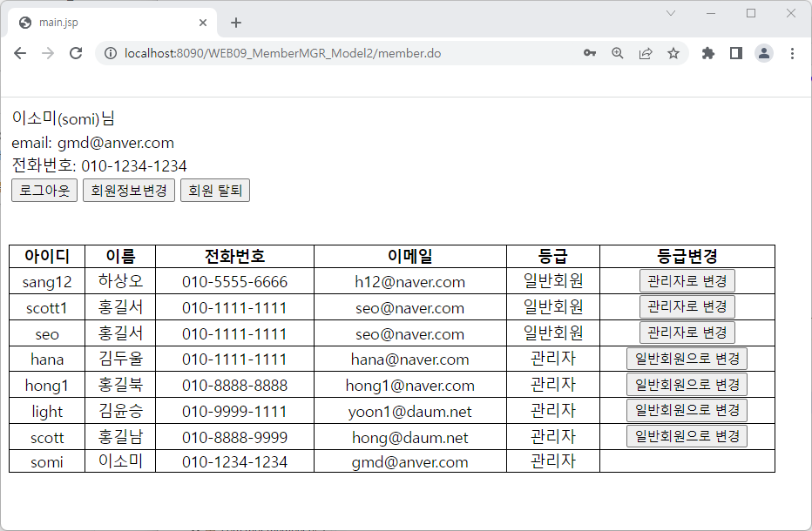Viewport: 812px width, 531px height.
Task: Open a new browser tab
Action: 235,23
